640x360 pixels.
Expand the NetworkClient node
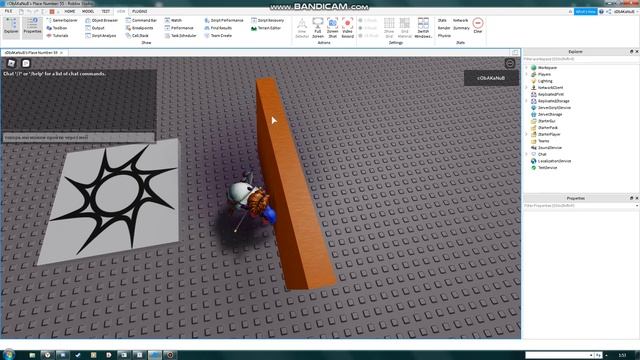[527, 87]
